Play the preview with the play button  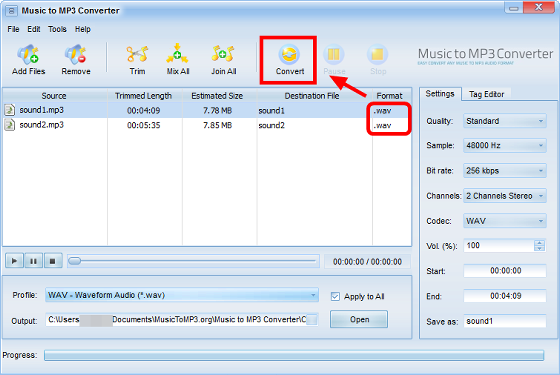(x=14, y=261)
